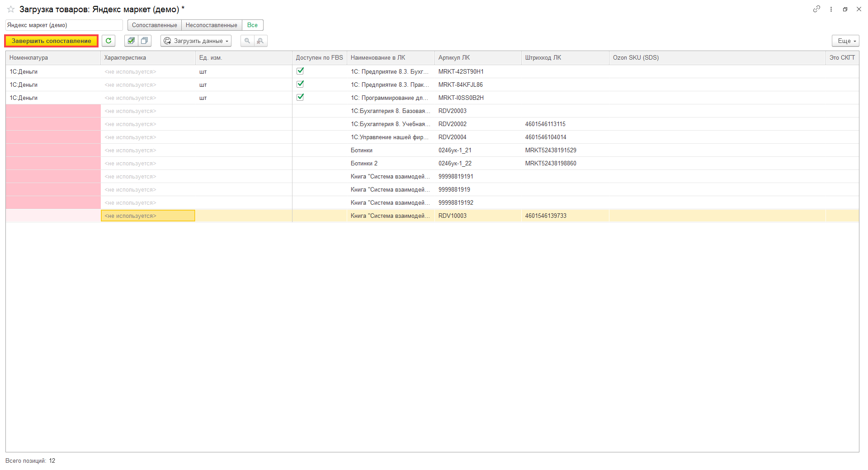This screenshot has height=470, width=868.
Task: Click article cell MRKT-42ST90H1
Action: point(478,71)
